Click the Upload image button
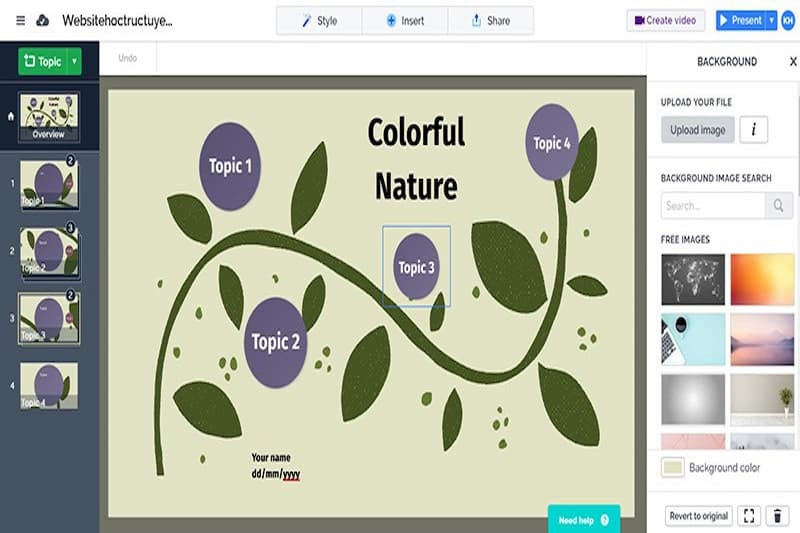Viewport: 800px width, 533px height. [698, 129]
